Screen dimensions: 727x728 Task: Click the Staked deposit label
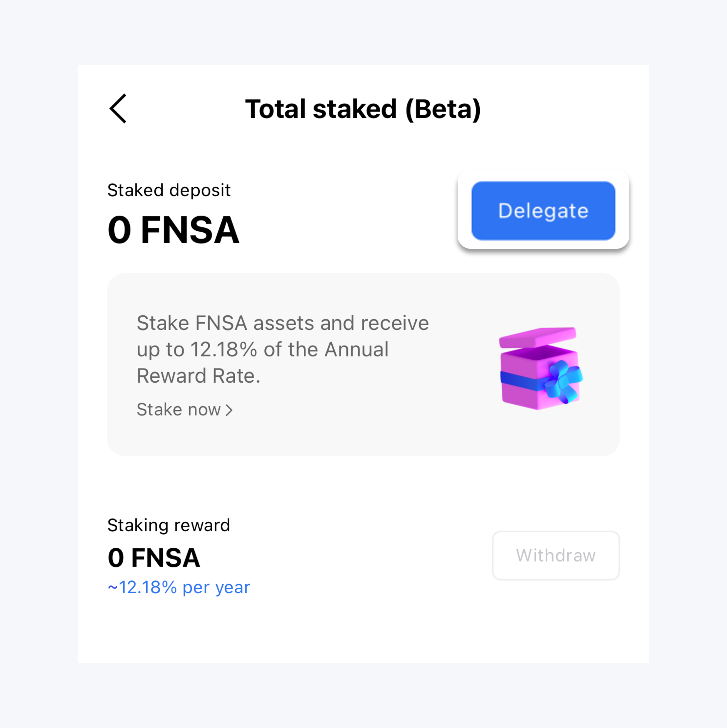click(169, 190)
